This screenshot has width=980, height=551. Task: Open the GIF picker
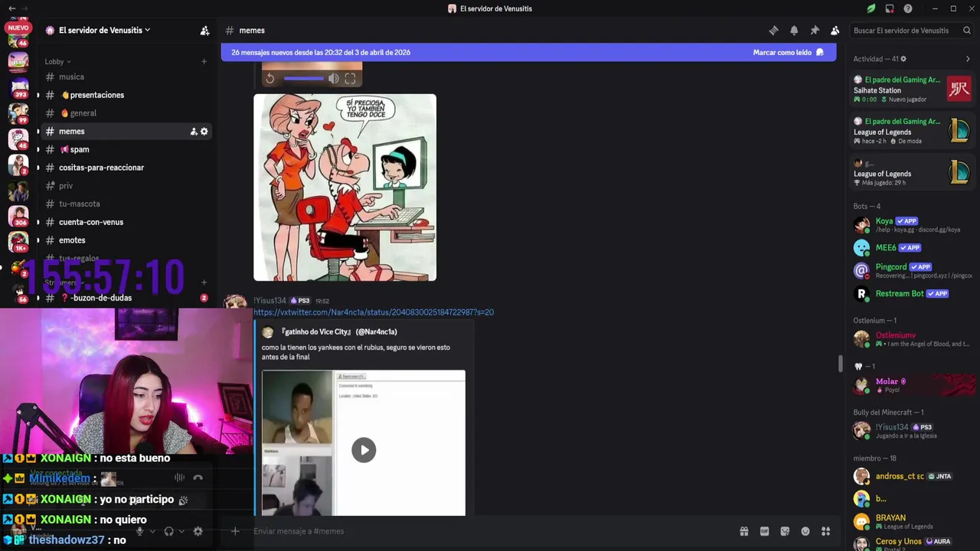pos(764,531)
